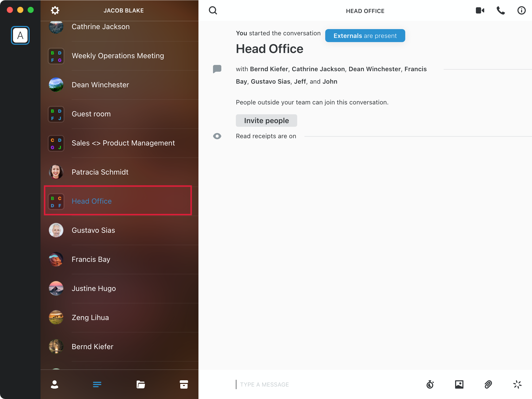Click the Head Office large heading

269,49
